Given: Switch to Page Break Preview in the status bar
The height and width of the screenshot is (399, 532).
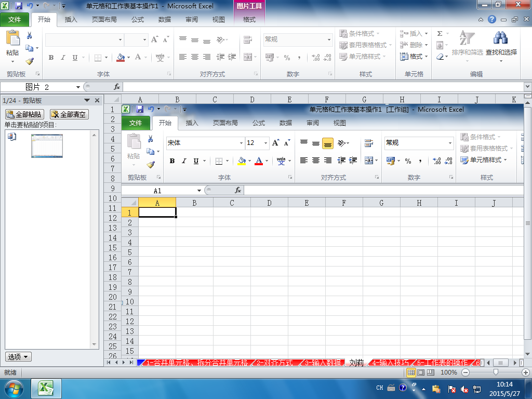Looking at the screenshot, I should pyautogui.click(x=431, y=373).
